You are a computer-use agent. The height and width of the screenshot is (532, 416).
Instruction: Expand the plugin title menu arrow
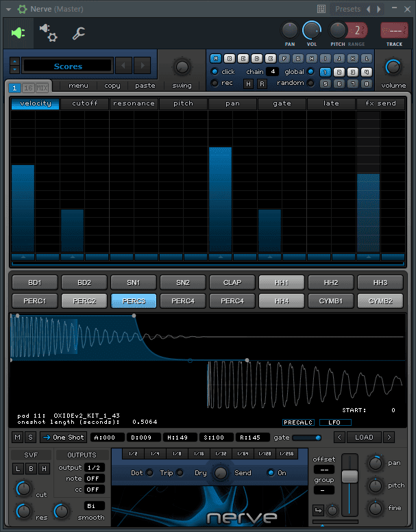(x=9, y=9)
